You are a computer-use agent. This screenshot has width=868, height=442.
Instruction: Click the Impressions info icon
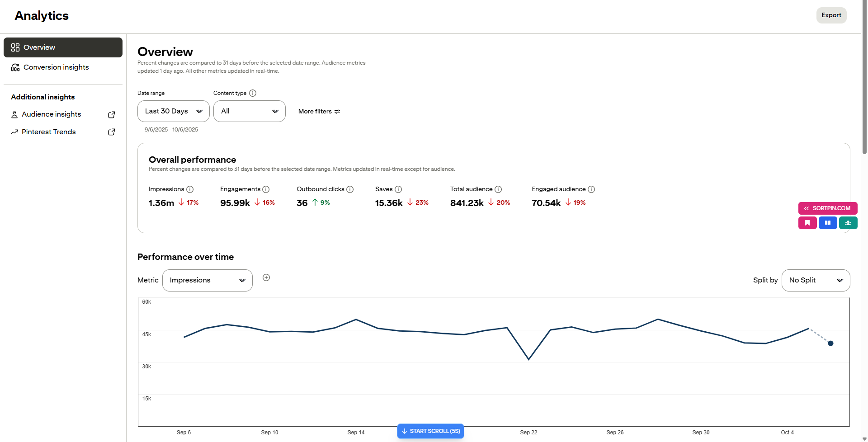click(190, 189)
